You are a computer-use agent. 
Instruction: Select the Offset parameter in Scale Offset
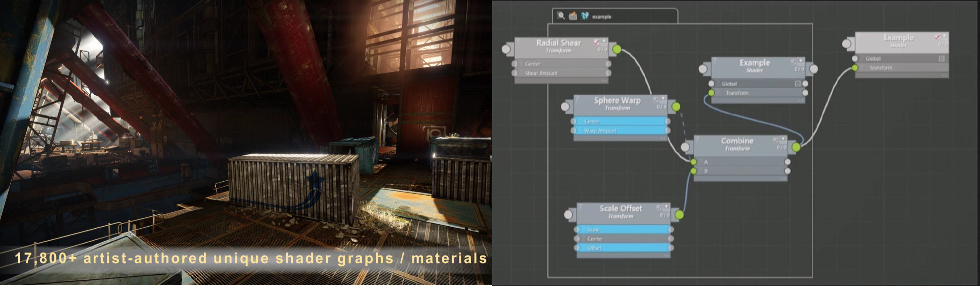tap(623, 248)
